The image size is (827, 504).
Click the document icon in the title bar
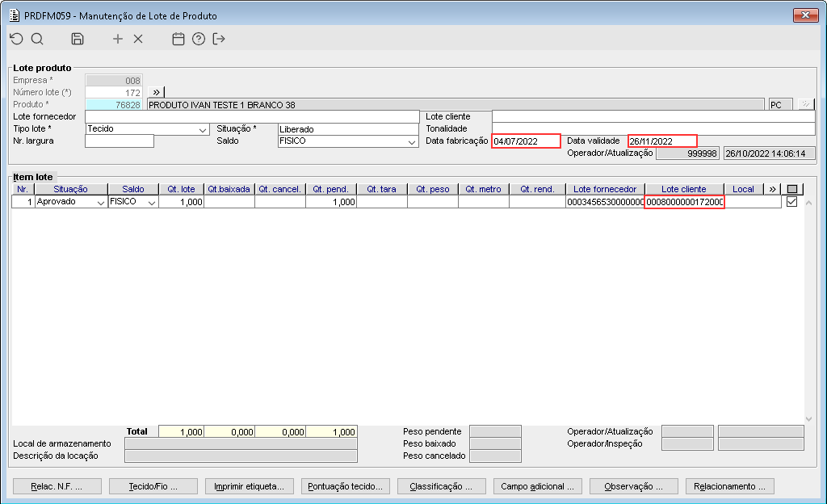tap(15, 15)
